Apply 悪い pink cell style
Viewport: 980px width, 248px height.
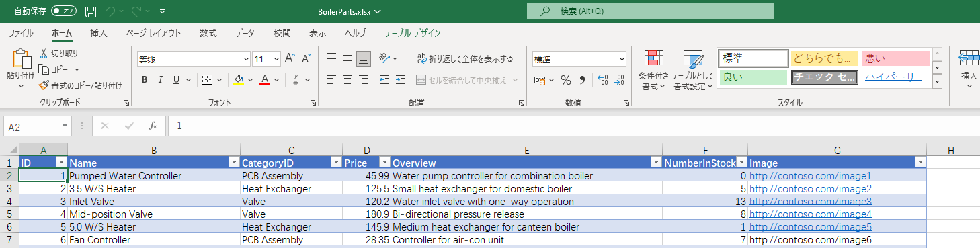click(895, 58)
